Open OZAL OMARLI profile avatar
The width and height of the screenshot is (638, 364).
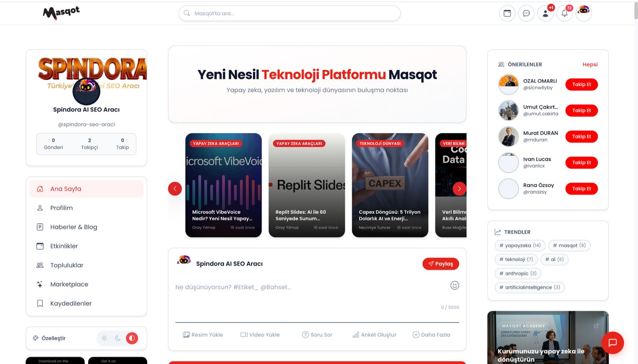point(508,84)
